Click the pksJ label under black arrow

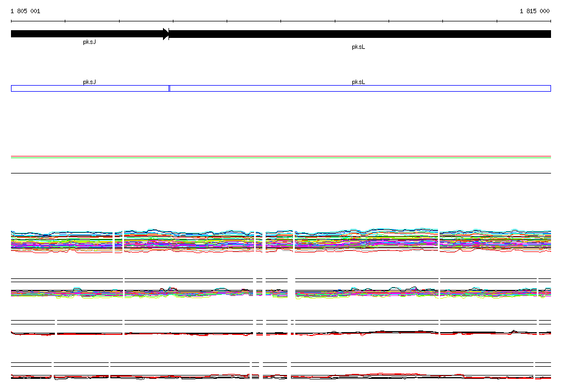click(x=89, y=42)
